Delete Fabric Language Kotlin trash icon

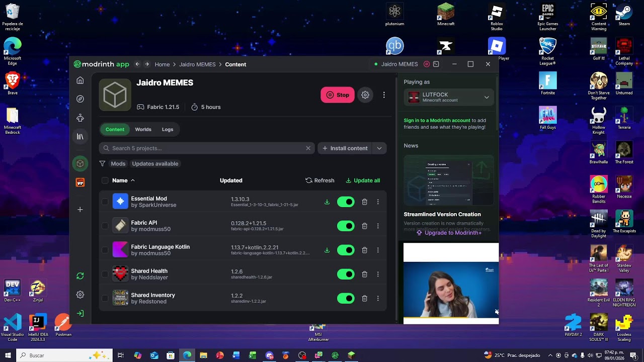365,250
